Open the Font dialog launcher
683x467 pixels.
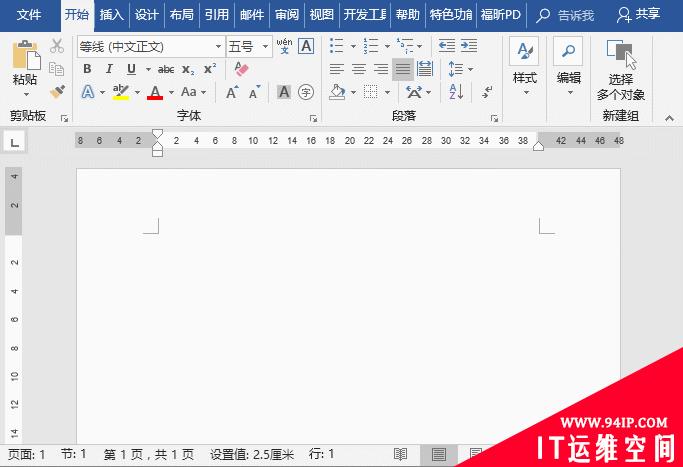click(313, 118)
